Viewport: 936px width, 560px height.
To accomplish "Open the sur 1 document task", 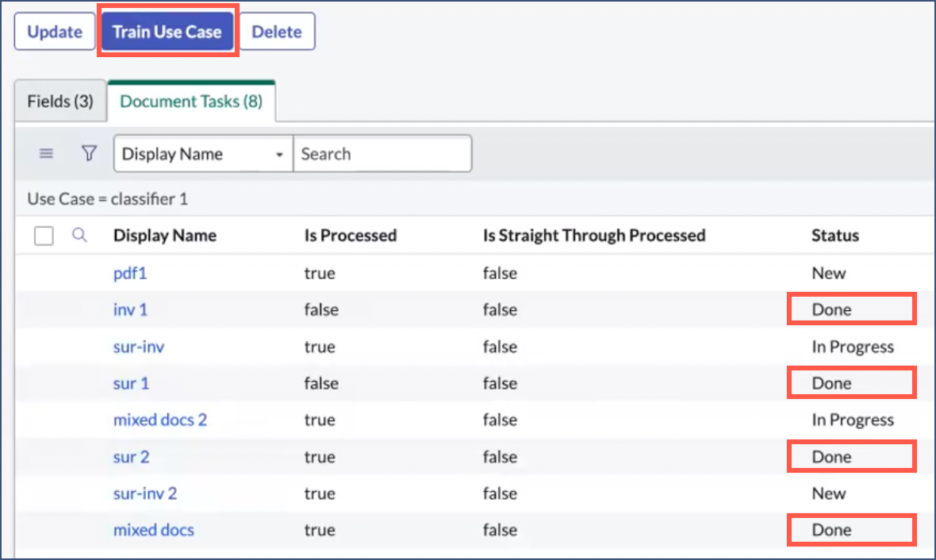I will tap(132, 383).
